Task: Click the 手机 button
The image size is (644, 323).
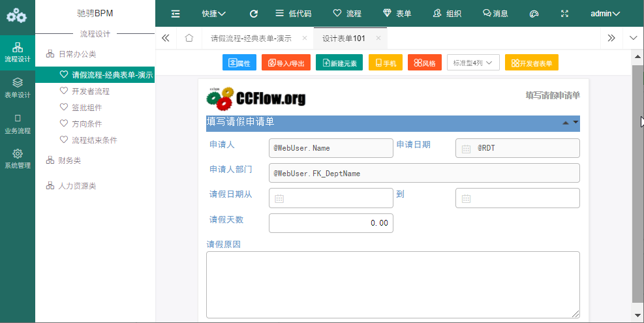Action: 386,63
